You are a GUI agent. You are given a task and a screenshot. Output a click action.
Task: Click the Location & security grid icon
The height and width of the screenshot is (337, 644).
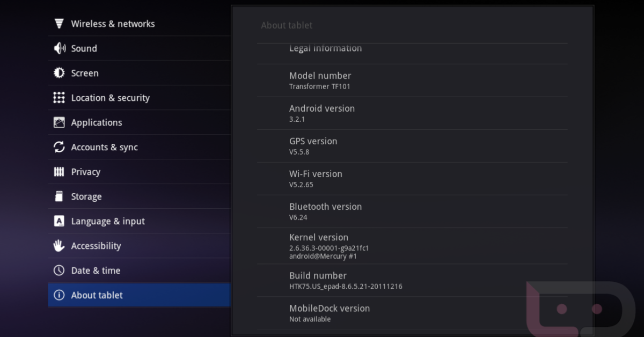(x=59, y=98)
